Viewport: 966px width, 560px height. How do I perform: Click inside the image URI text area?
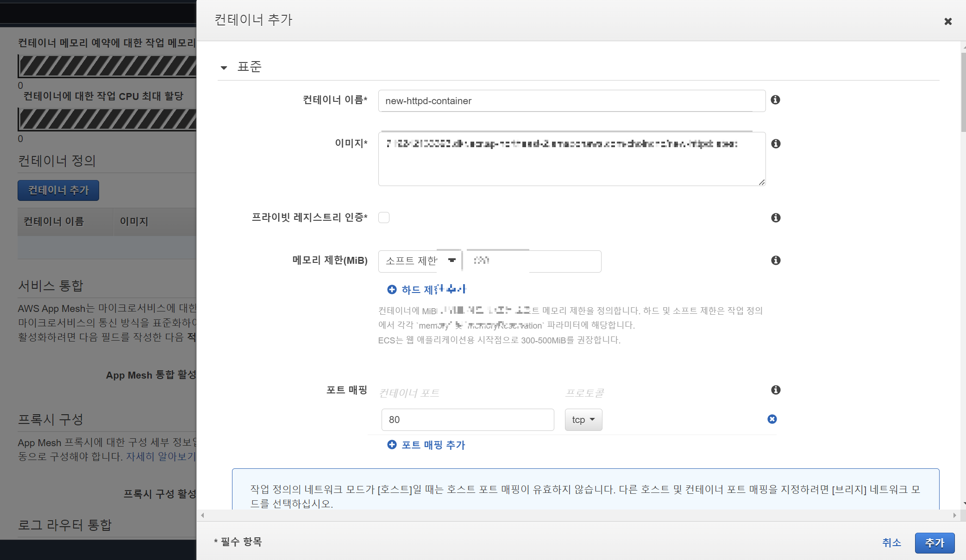[571, 159]
